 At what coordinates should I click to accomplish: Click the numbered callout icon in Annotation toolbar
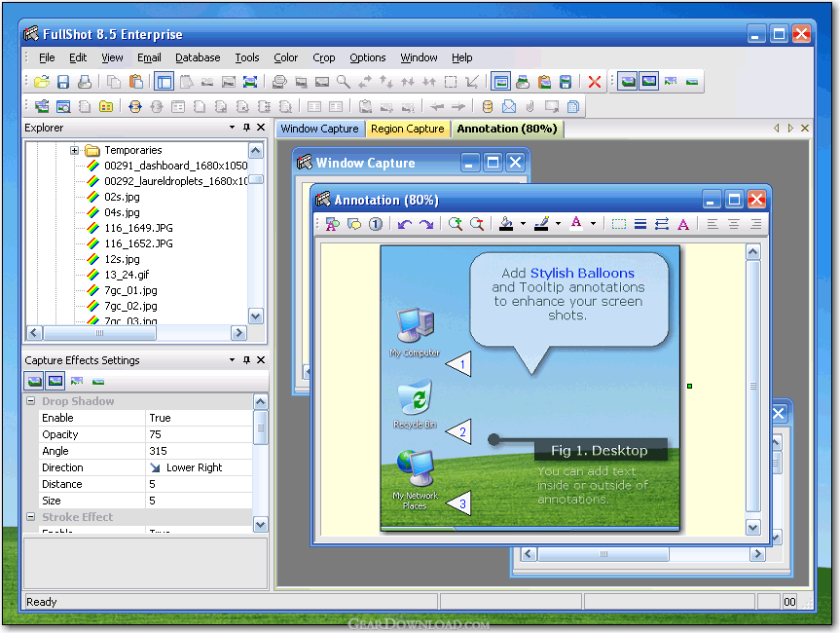(376, 224)
